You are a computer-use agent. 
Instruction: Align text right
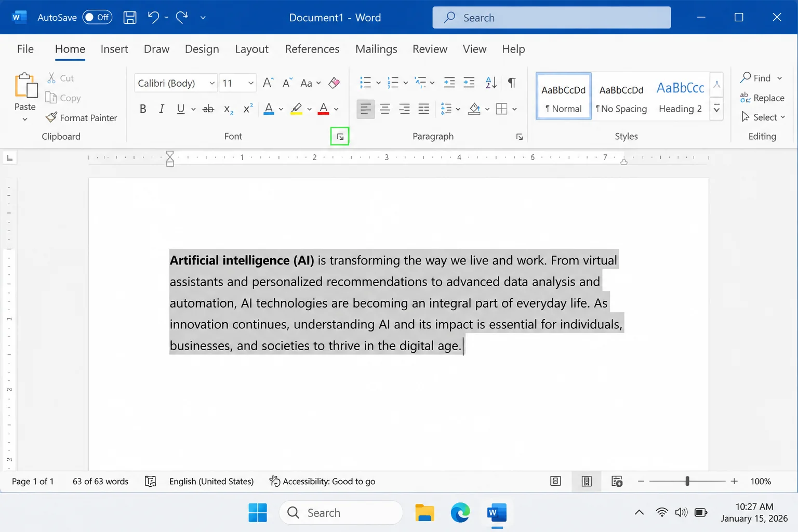404,109
